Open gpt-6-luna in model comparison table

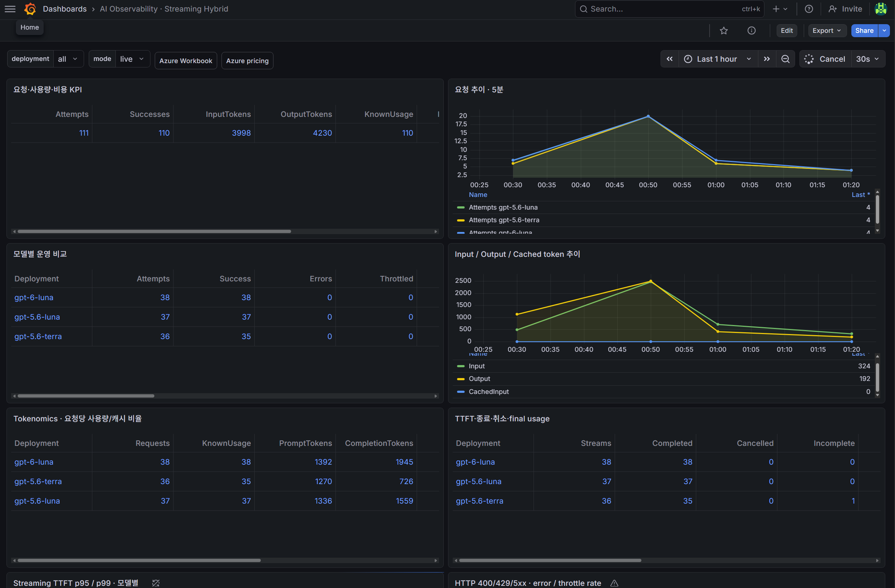tap(34, 298)
